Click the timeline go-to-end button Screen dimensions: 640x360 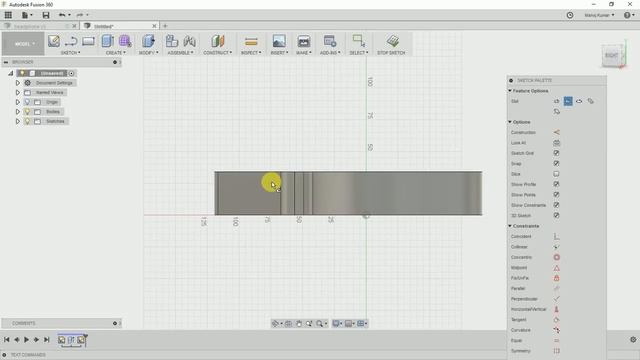point(47,340)
